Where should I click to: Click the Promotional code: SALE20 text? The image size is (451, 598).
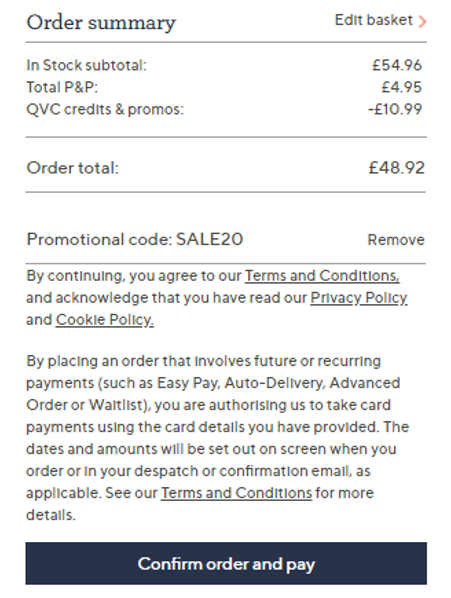(135, 240)
